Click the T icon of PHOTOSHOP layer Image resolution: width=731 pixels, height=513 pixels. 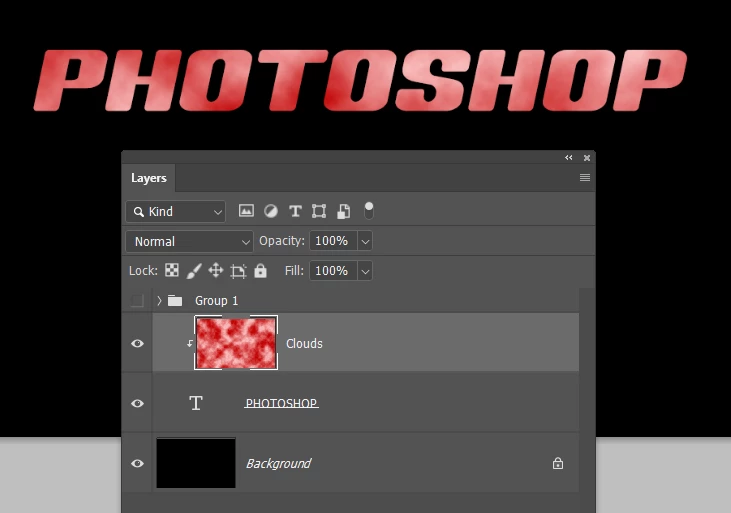point(196,403)
